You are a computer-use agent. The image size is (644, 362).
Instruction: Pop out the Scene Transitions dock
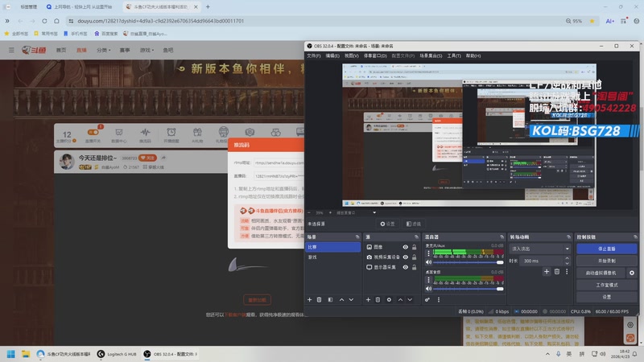point(569,237)
